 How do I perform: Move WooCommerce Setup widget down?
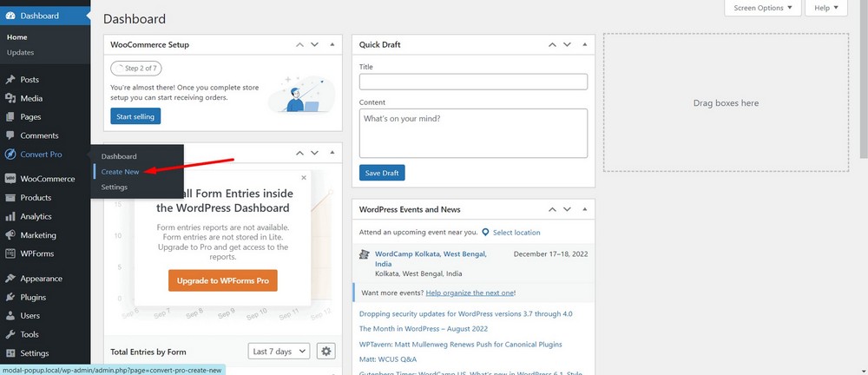tap(314, 45)
